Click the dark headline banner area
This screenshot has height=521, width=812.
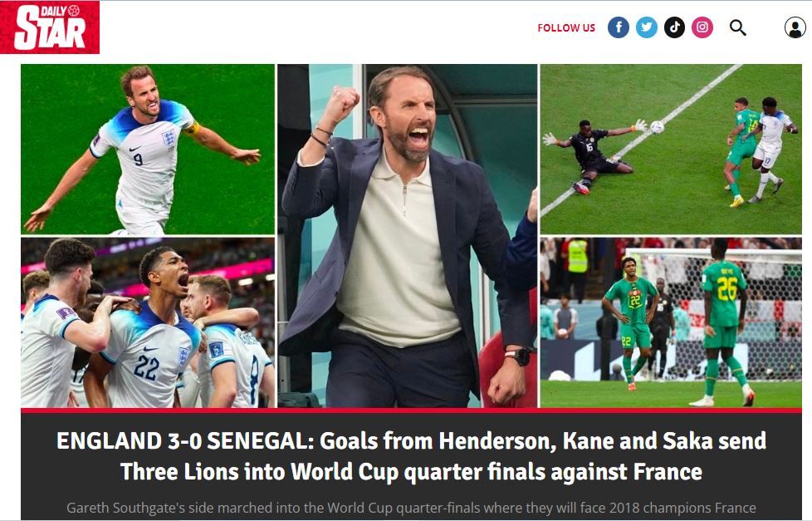coord(411,465)
